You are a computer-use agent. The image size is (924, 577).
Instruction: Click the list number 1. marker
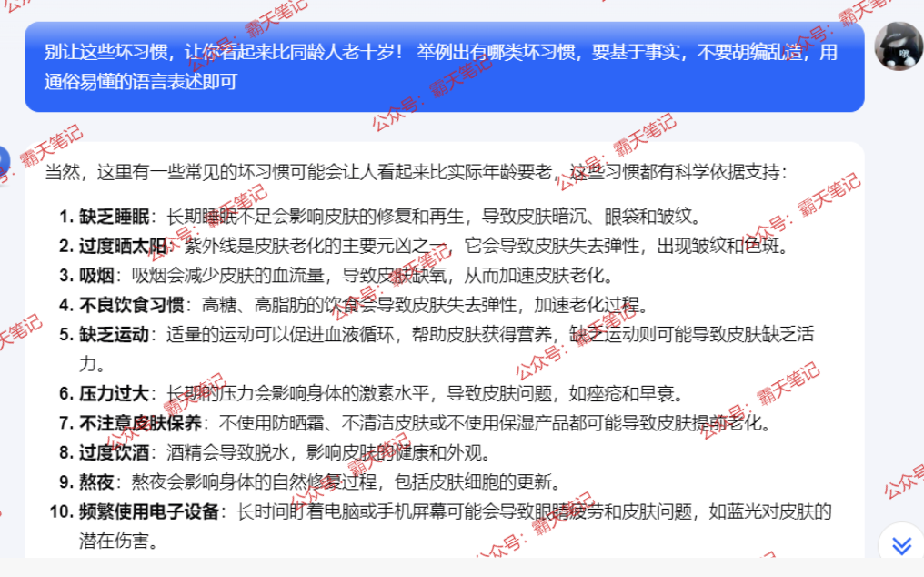click(x=65, y=217)
